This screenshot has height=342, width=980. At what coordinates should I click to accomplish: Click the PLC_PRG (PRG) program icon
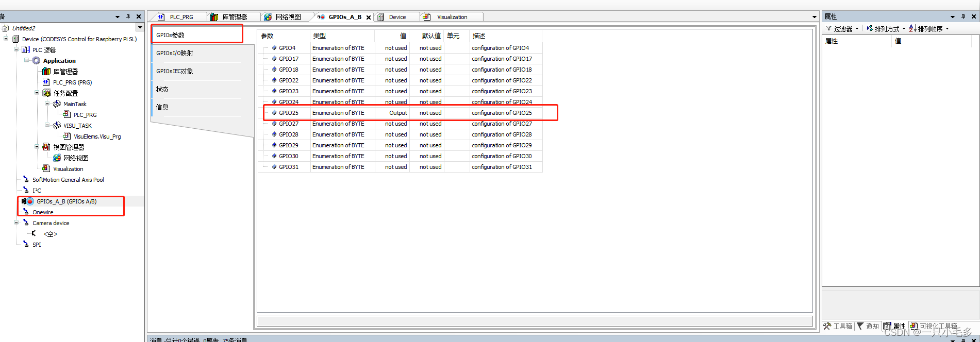[46, 82]
